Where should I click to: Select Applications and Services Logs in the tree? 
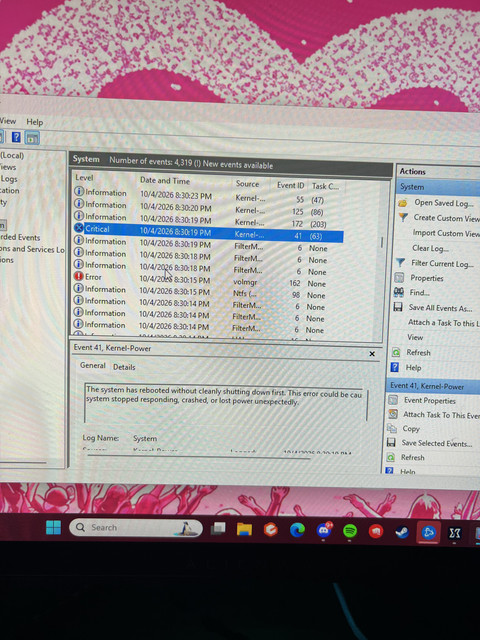pyautogui.click(x=32, y=249)
